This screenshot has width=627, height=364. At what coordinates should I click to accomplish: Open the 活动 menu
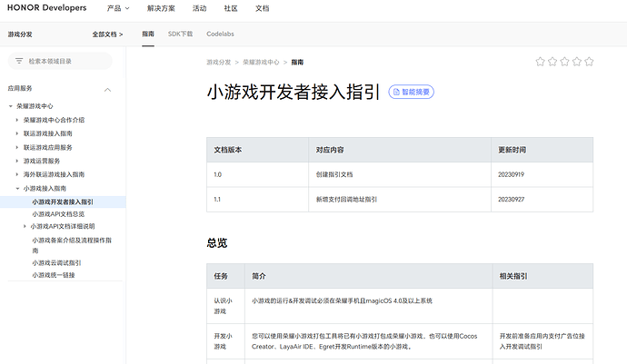(x=199, y=8)
